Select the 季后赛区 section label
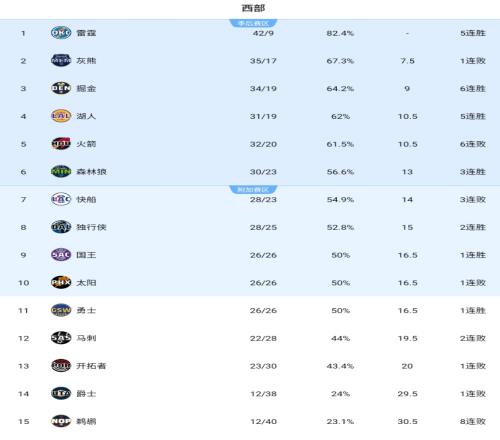 [x=253, y=23]
